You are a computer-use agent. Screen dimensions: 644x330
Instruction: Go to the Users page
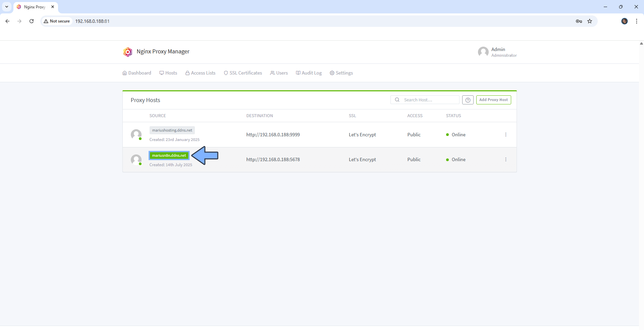coord(279,73)
